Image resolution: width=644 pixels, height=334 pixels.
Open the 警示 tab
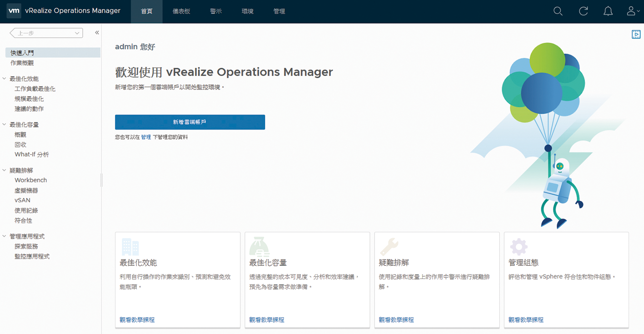(x=216, y=11)
